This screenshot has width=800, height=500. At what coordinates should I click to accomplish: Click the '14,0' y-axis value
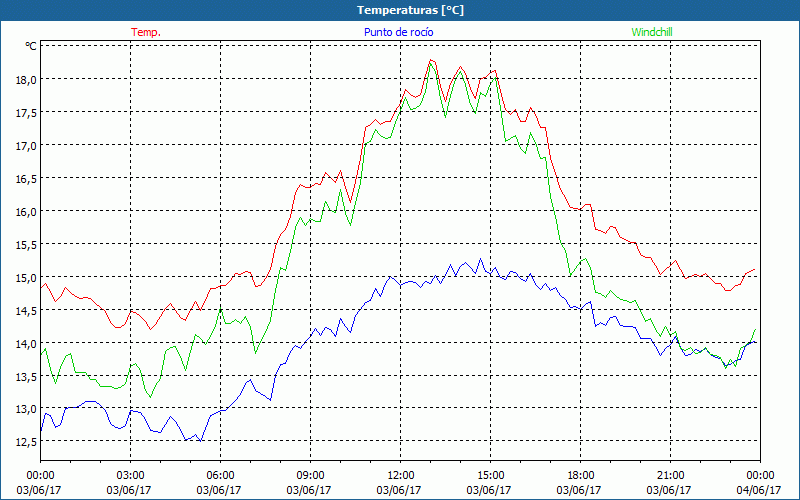point(26,343)
